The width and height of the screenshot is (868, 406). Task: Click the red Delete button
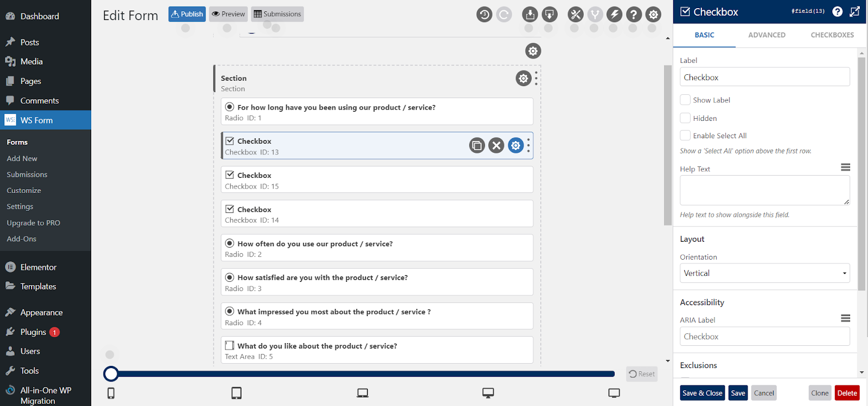(x=847, y=393)
